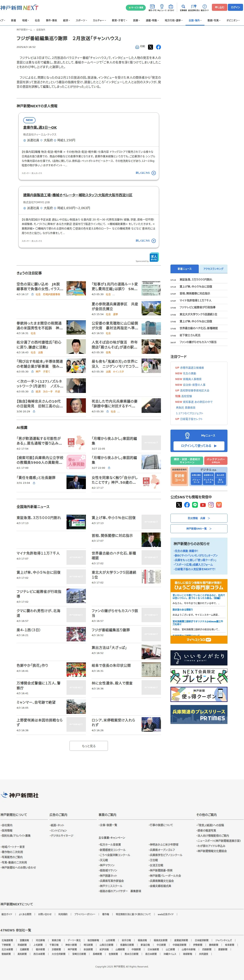Open the official YouTube channel icon

(203, 505)
